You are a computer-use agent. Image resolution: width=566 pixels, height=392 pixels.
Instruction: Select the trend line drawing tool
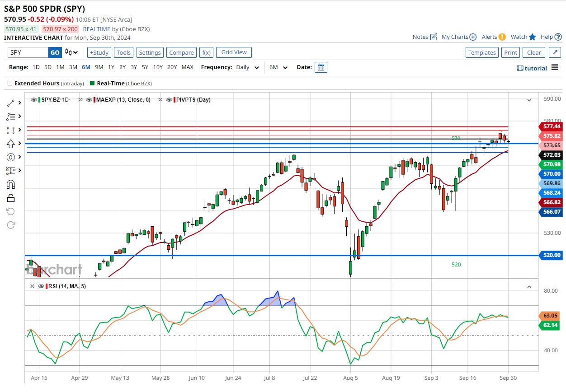click(11, 103)
